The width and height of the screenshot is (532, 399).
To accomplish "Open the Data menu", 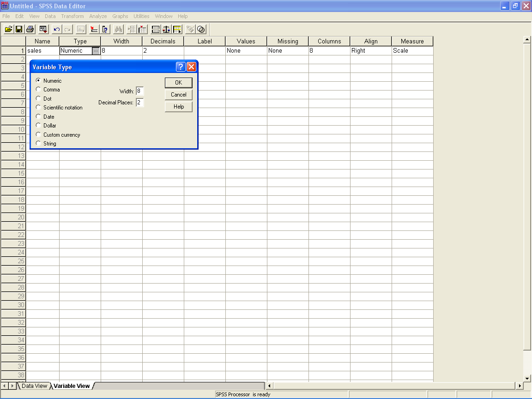I will [50, 16].
